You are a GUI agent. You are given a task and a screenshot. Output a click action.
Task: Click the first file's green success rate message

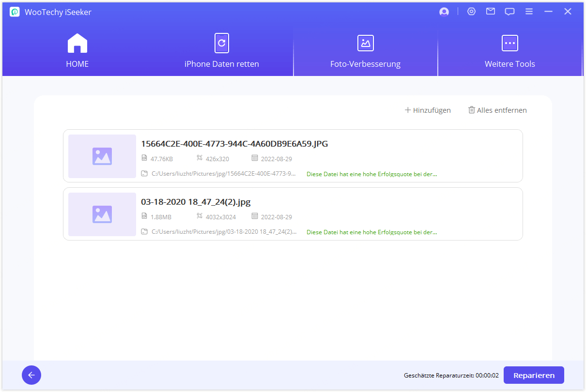[x=371, y=174]
